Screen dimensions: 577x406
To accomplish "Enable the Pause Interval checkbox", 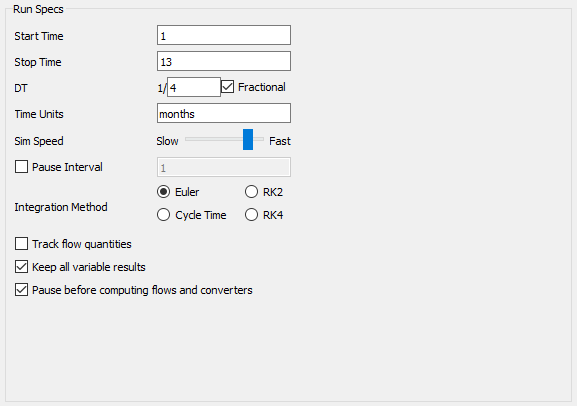I will [x=21, y=166].
